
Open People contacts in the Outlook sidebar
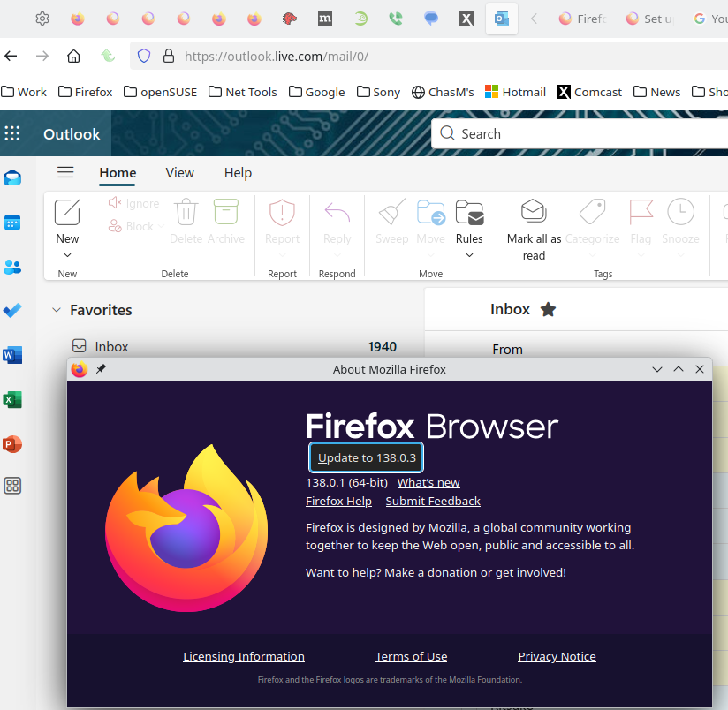pyautogui.click(x=12, y=267)
